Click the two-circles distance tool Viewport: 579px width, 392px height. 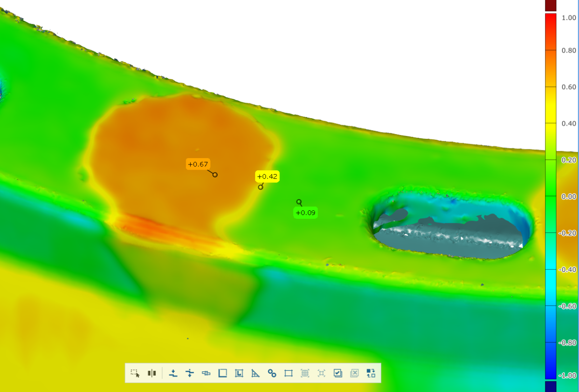tap(272, 373)
